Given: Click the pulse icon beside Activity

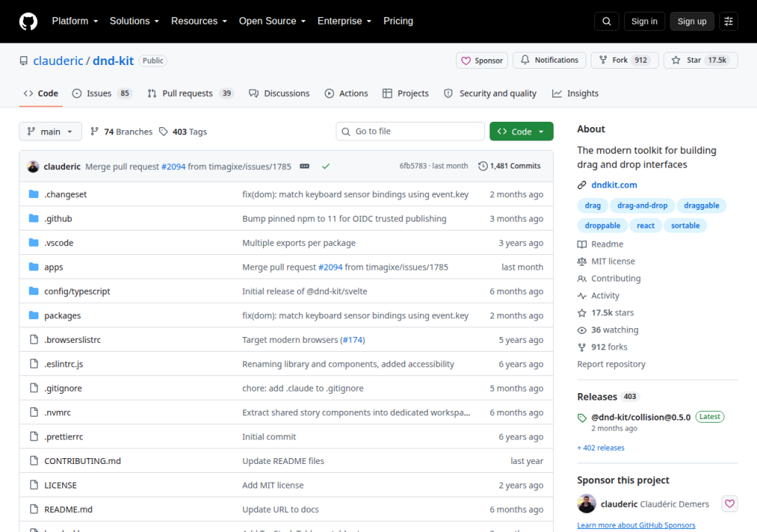Looking at the screenshot, I should pos(582,296).
